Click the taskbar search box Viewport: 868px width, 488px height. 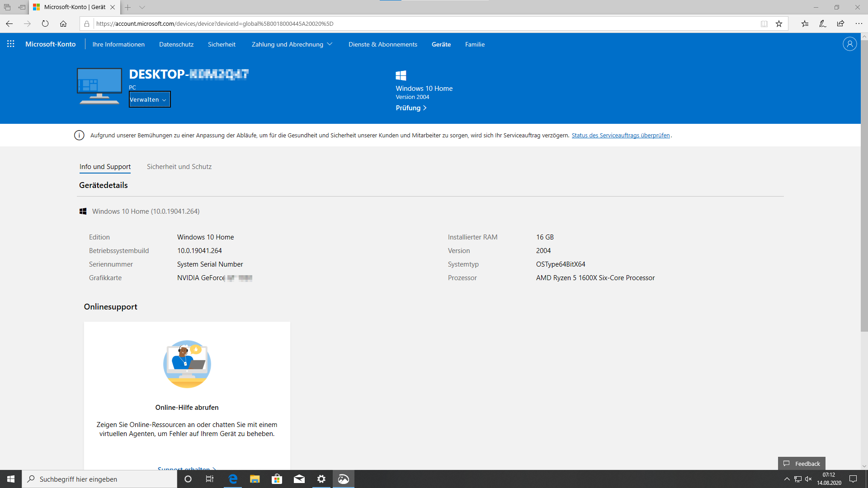[99, 479]
